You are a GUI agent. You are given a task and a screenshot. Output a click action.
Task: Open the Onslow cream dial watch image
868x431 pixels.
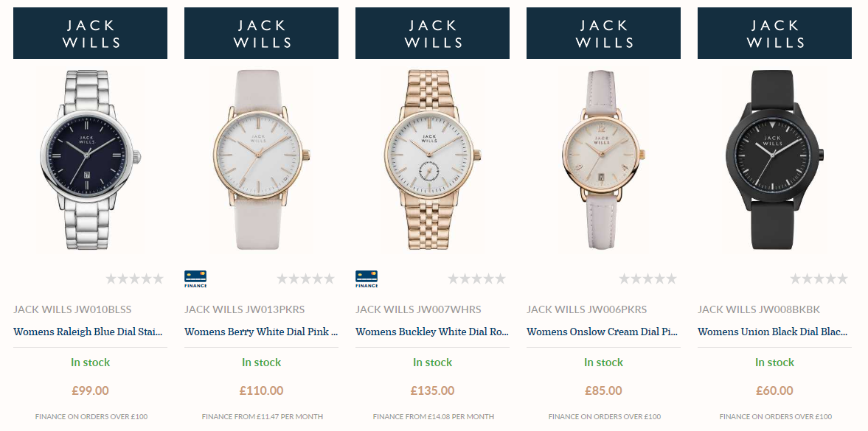point(603,159)
